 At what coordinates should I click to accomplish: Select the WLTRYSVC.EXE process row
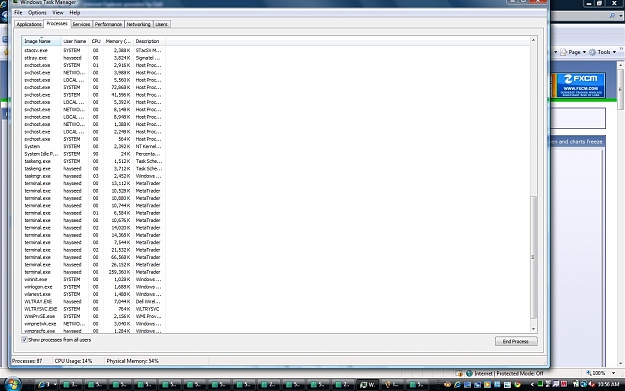(93, 309)
